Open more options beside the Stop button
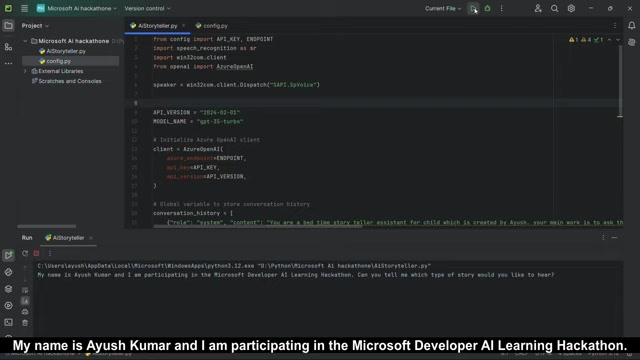640x360 pixels. tap(50, 253)
